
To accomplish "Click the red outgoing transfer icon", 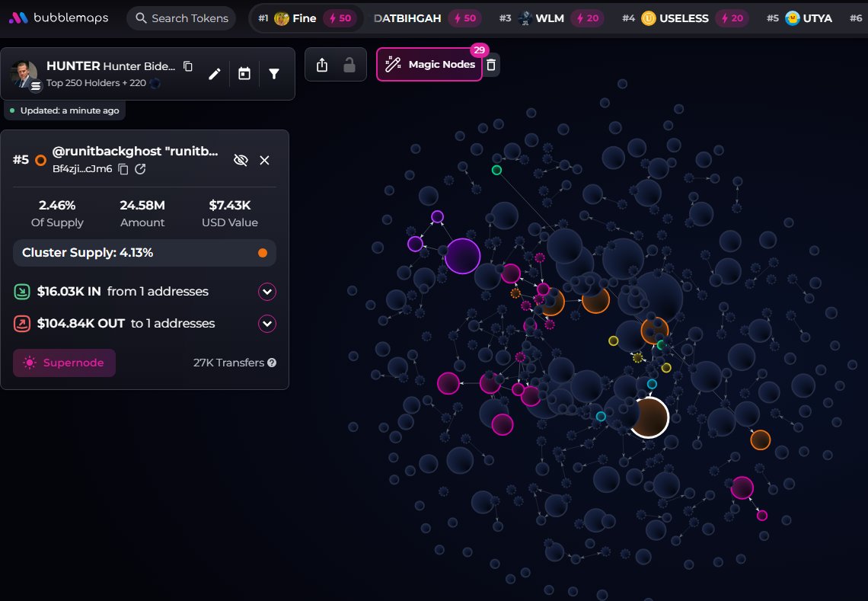I will click(22, 324).
